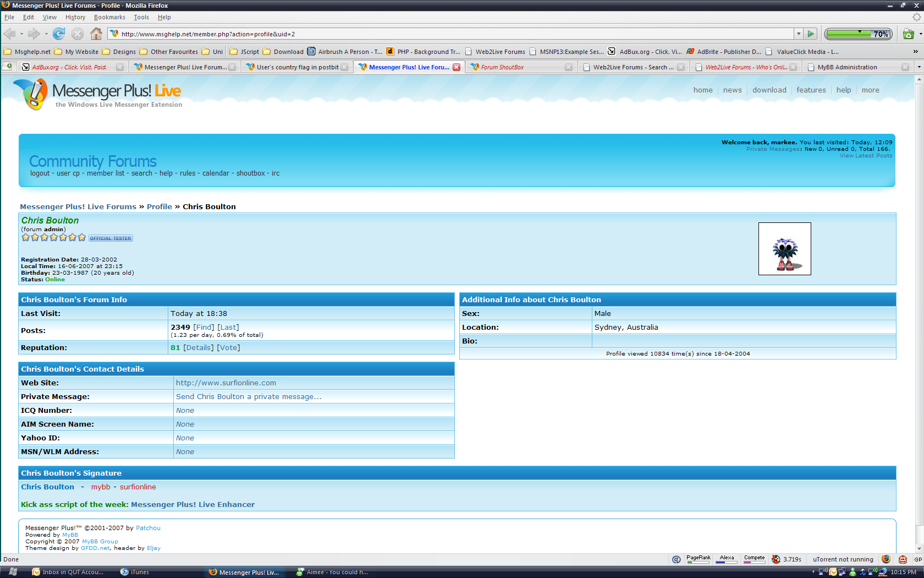Open the surfionline.com web site link
The image size is (924, 578).
226,383
